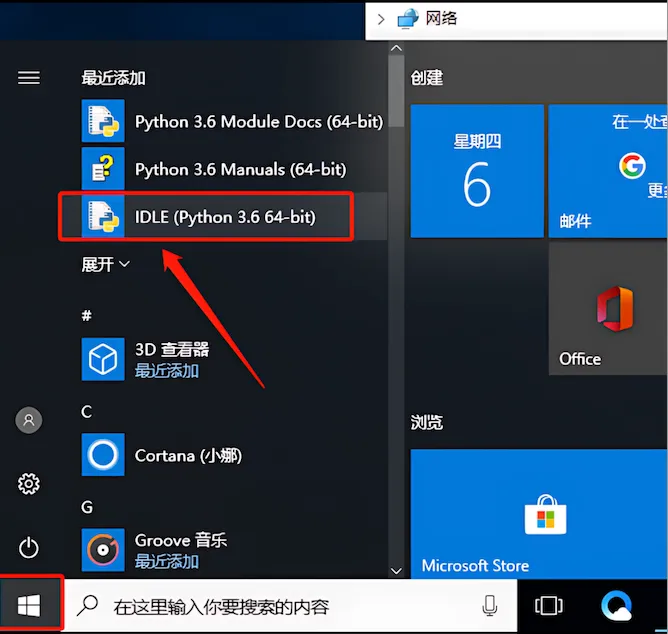Select the 3D 查看器 entry text
This screenshot has width=668, height=634.
[x=172, y=349]
